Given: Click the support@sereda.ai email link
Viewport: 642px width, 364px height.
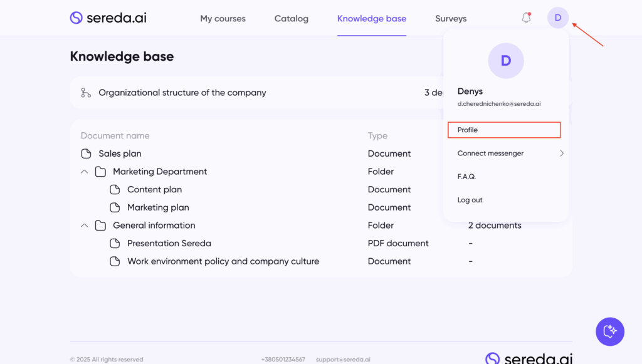Looking at the screenshot, I should click(x=343, y=360).
